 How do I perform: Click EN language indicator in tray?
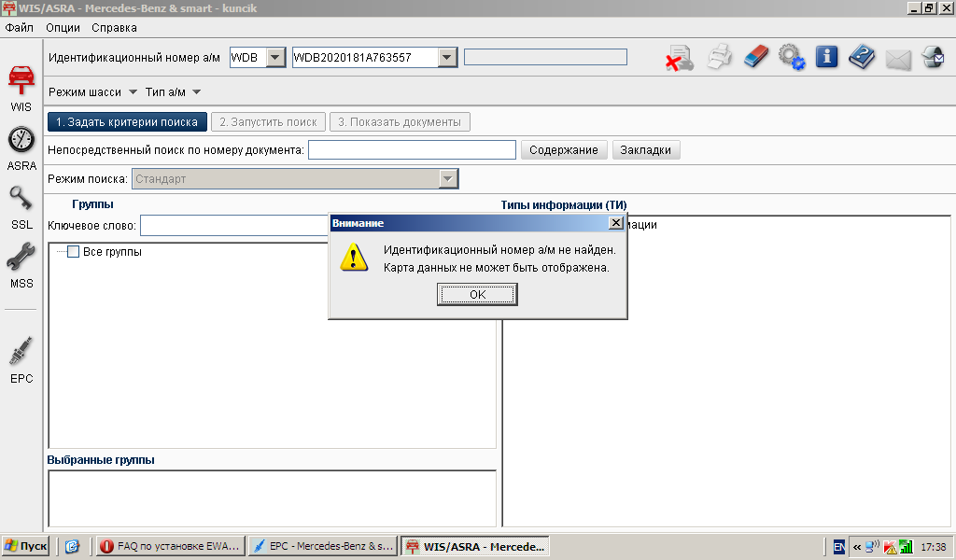[839, 547]
